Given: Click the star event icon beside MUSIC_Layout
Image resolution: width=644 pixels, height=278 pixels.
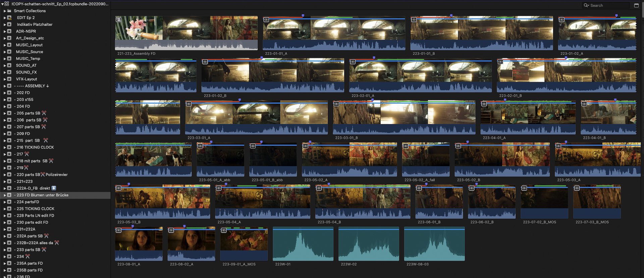Looking at the screenshot, I should click(9, 45).
